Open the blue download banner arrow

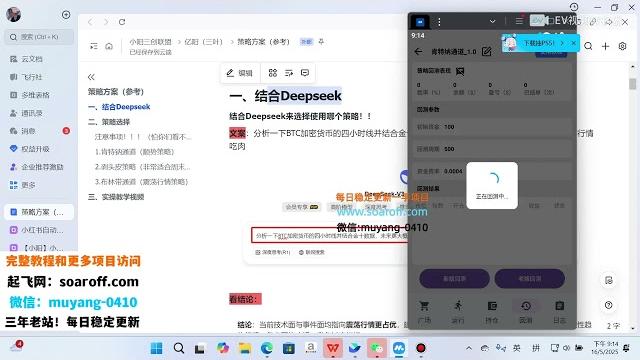click(x=562, y=43)
